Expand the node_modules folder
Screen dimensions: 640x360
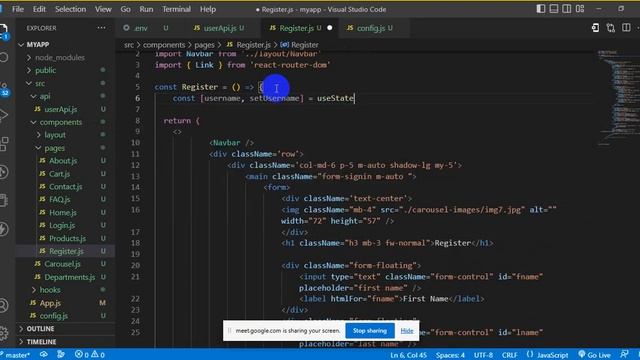coord(60,58)
